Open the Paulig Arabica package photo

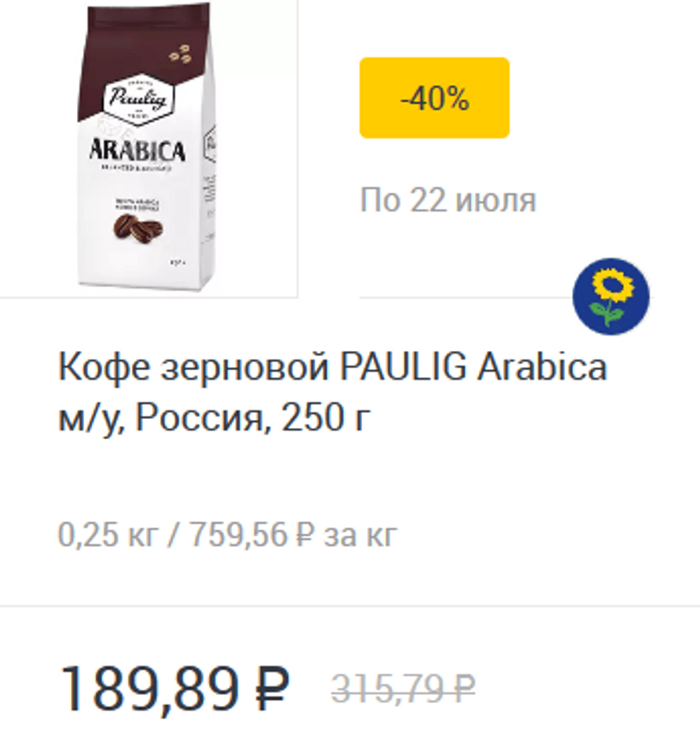pos(147,146)
